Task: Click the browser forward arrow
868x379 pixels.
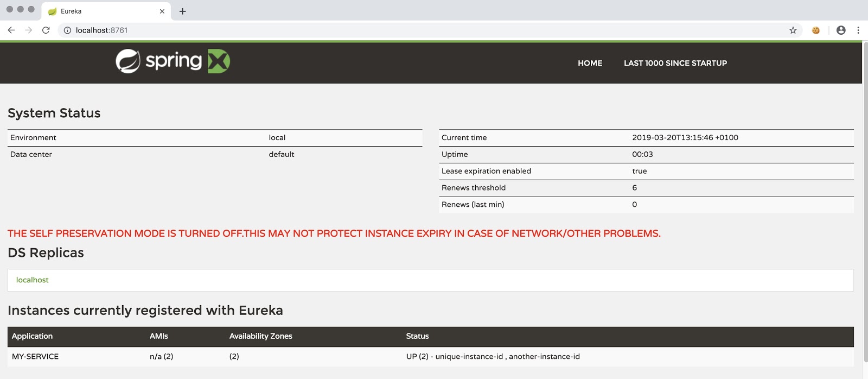Action: (x=29, y=30)
